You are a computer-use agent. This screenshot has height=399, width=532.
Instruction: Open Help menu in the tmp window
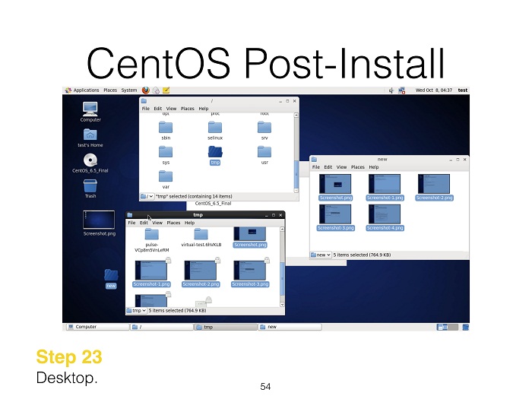(189, 223)
